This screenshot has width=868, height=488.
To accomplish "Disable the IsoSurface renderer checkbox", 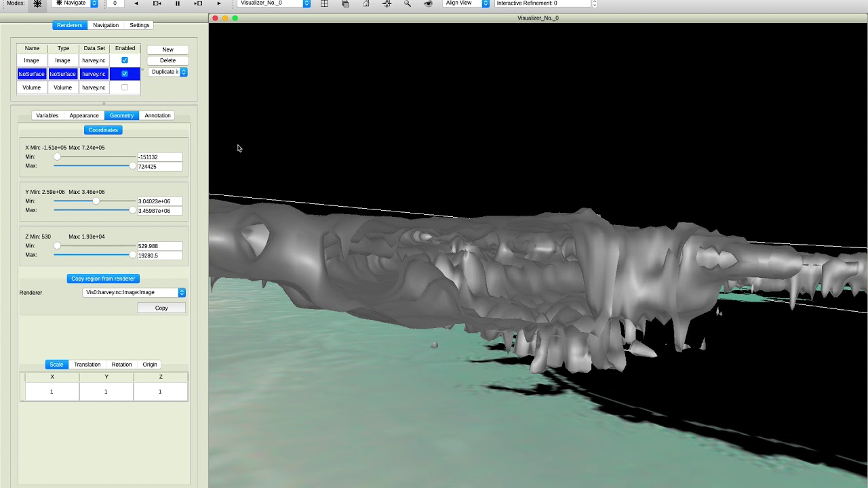I will click(124, 74).
